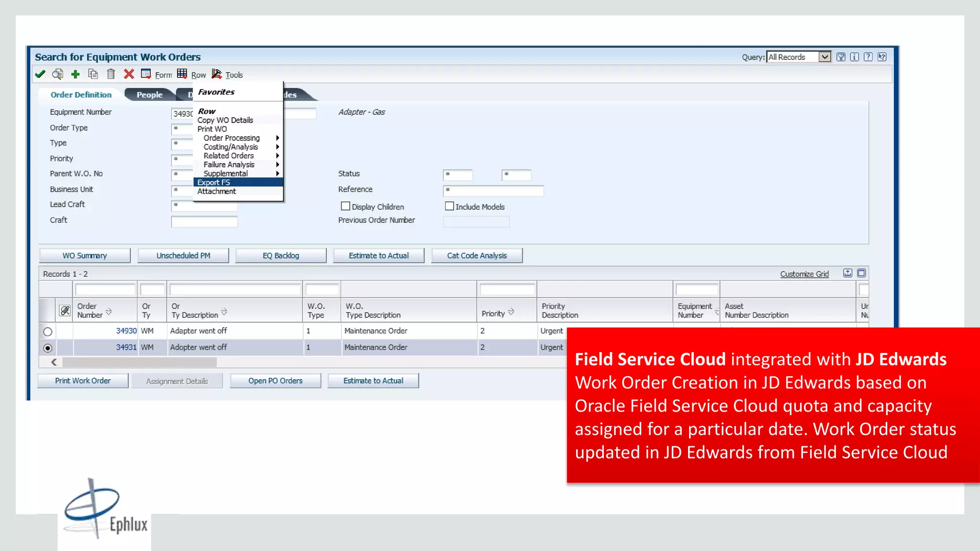
Task: Expand the Failure Analysis submenu
Action: tap(238, 165)
